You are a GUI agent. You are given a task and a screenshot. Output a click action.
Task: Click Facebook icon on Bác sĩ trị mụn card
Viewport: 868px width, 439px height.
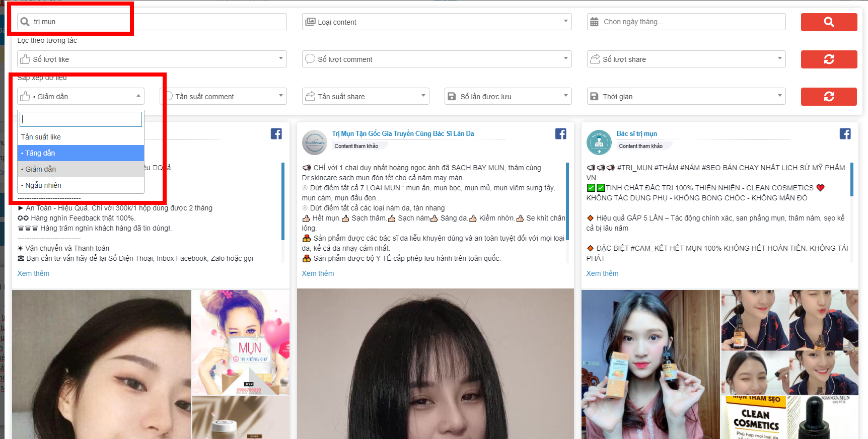coord(845,133)
